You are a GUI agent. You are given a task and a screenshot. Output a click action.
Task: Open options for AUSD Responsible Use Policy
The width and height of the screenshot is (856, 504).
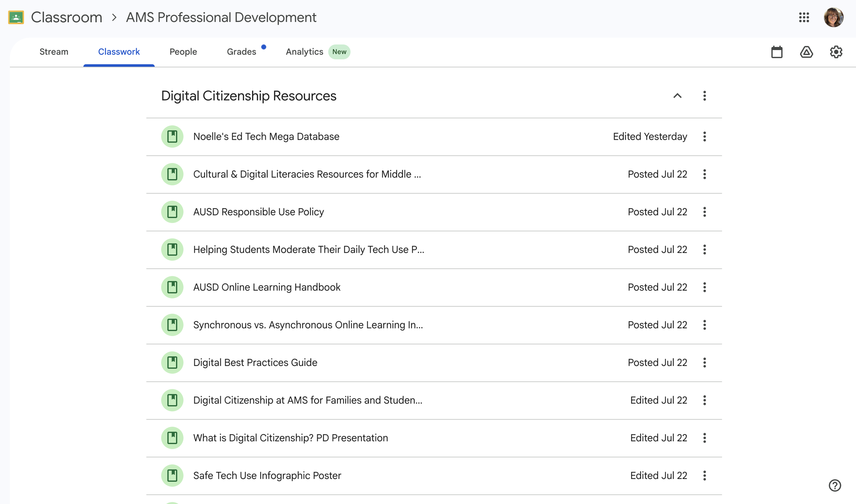[x=704, y=212]
